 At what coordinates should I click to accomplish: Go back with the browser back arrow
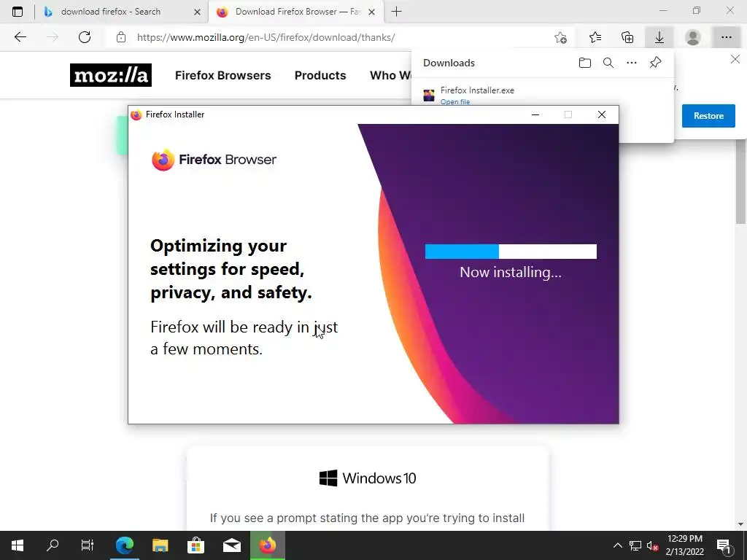coord(20,37)
